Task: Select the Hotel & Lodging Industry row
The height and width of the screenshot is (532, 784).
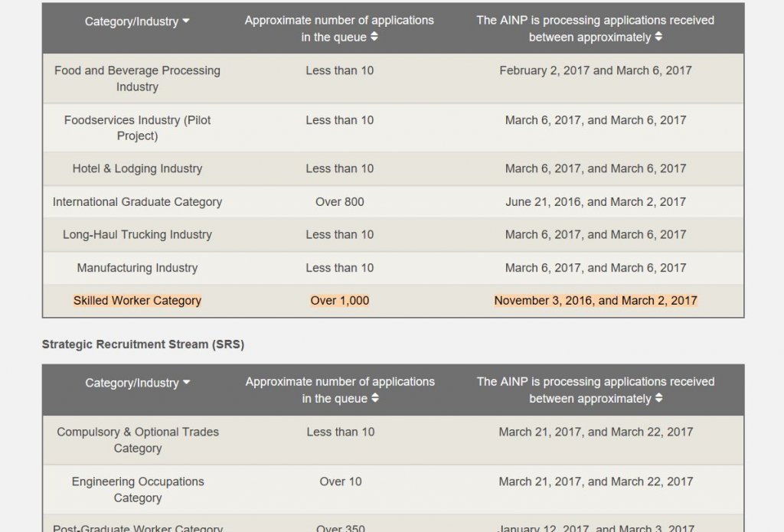Action: [x=137, y=168]
